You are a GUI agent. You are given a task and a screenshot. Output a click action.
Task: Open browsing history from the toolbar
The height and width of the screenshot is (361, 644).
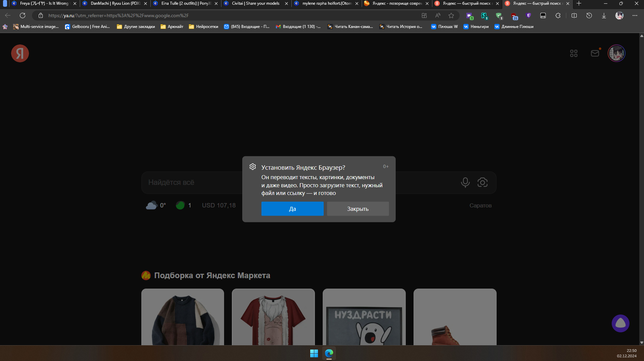coord(589,15)
